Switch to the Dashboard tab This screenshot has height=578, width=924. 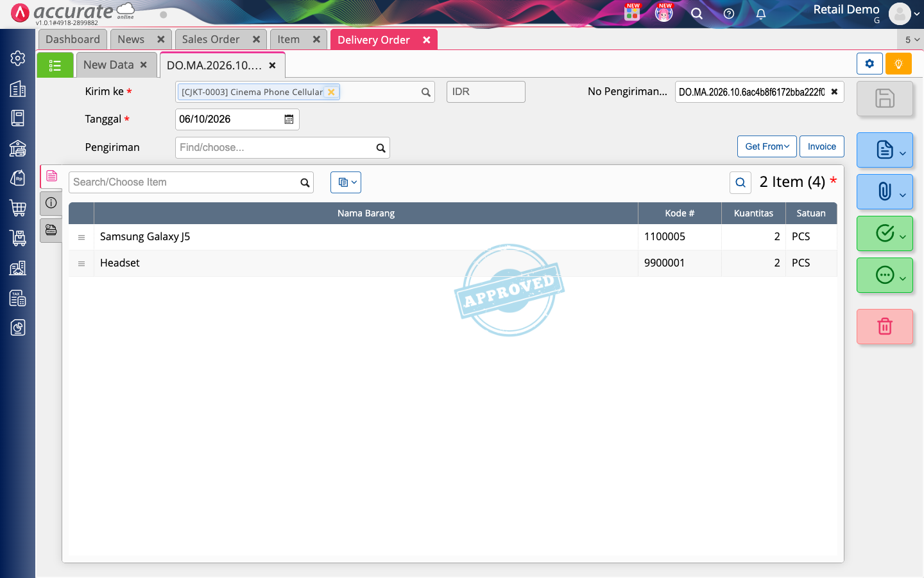(x=73, y=39)
